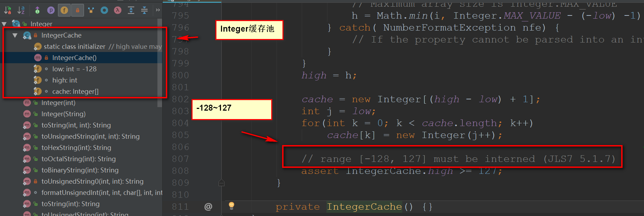The height and width of the screenshot is (216, 644).
Task: Click the blue circle structure filter icon
Action: click(x=104, y=10)
